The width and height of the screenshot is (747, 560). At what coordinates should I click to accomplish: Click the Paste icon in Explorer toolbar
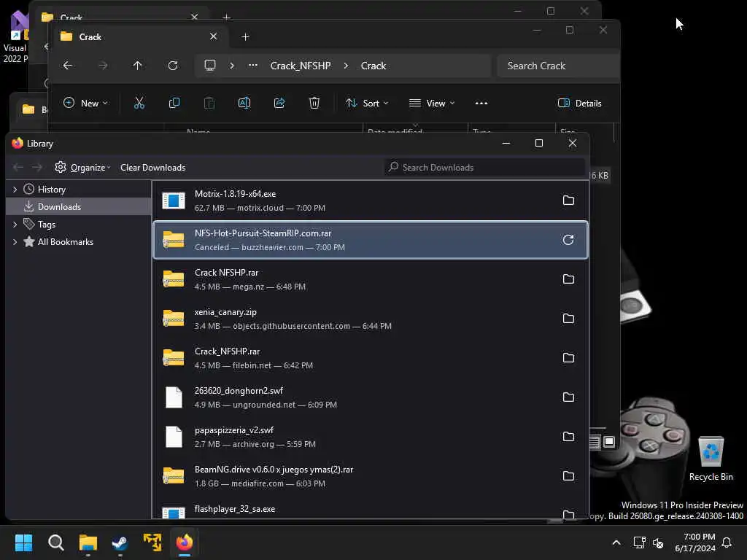click(x=209, y=103)
